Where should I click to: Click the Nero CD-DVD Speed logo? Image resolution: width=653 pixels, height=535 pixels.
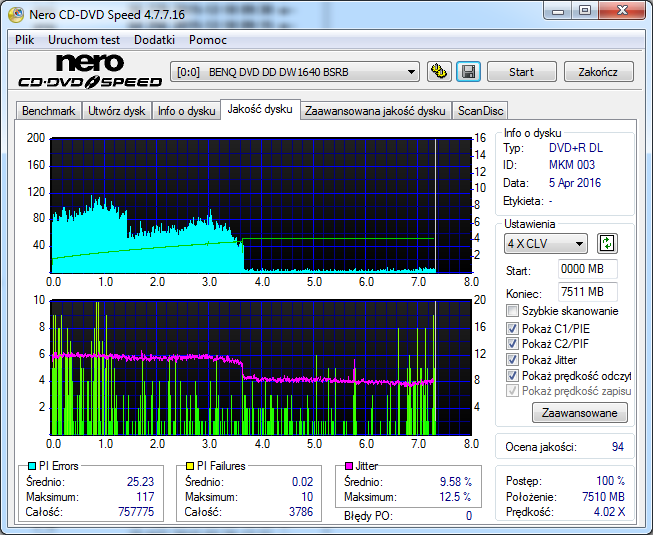tap(90, 71)
